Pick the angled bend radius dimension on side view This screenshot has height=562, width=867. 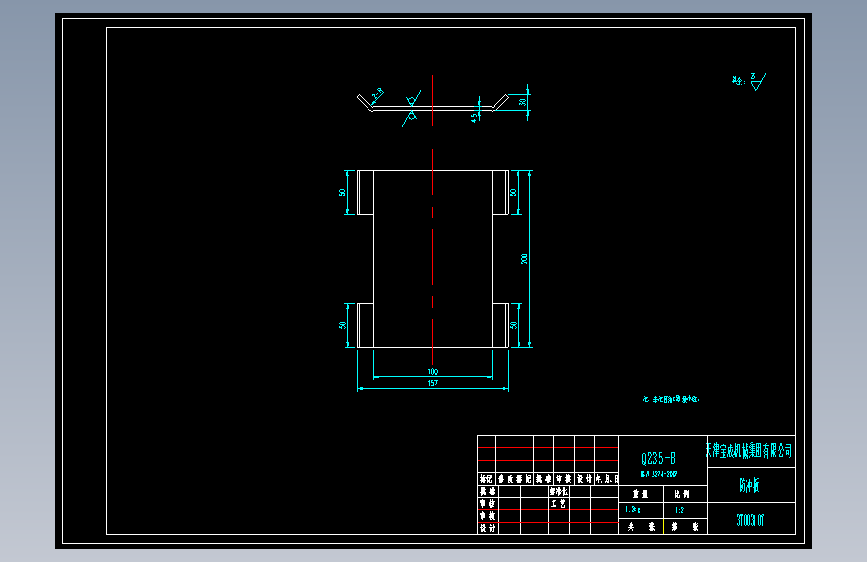pyautogui.click(x=377, y=95)
